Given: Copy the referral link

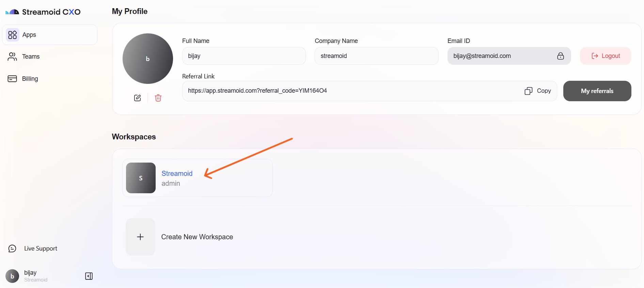Looking at the screenshot, I should coord(538,91).
